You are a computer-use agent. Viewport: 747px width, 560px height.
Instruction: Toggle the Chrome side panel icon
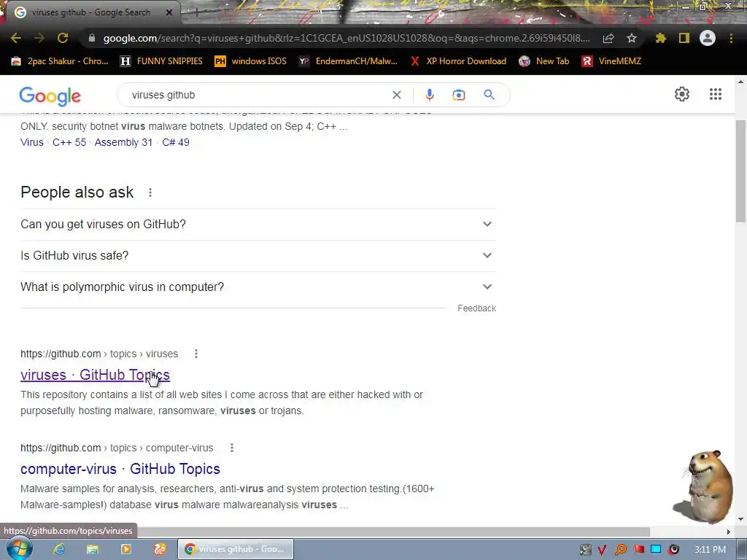click(684, 38)
